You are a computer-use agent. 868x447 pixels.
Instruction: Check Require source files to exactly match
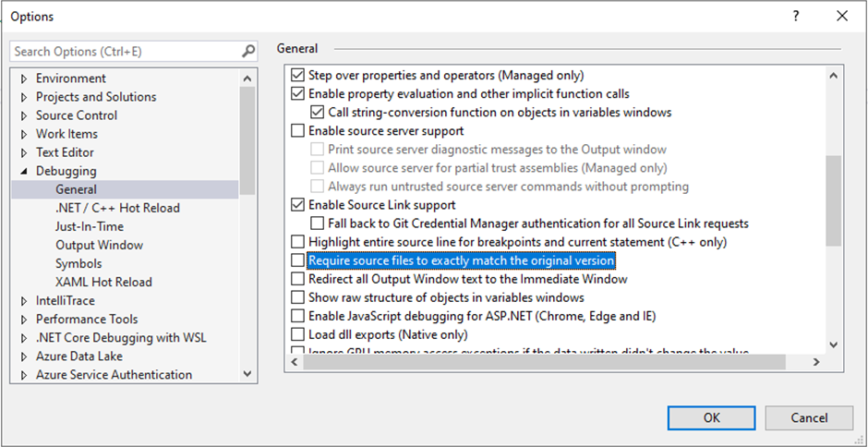297,260
